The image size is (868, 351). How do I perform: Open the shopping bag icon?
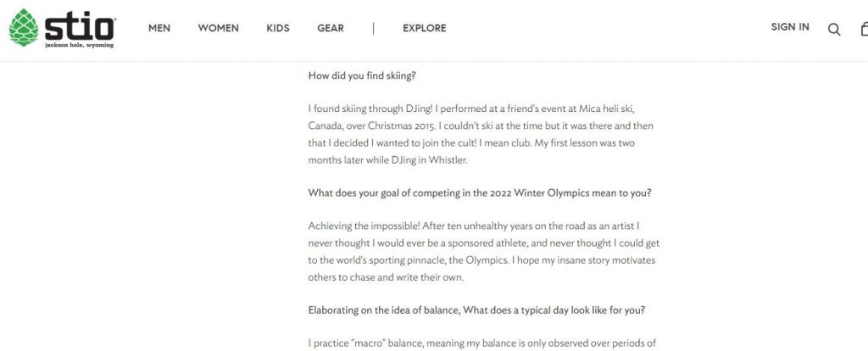pos(864,29)
